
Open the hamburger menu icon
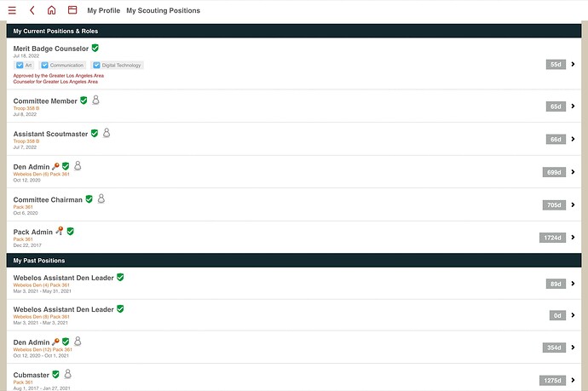(12, 10)
